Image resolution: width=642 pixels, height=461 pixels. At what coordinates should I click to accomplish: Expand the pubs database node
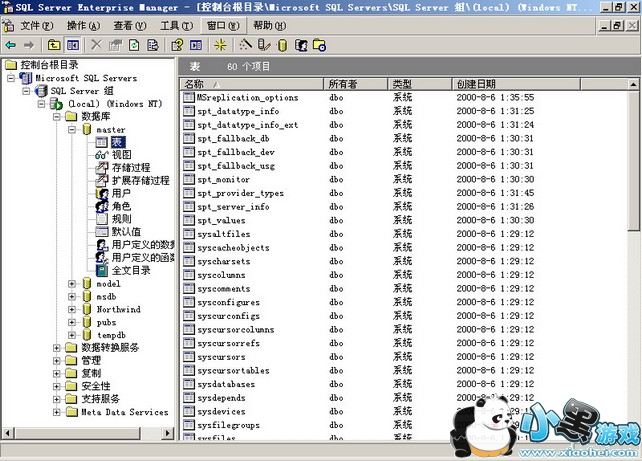[x=72, y=323]
